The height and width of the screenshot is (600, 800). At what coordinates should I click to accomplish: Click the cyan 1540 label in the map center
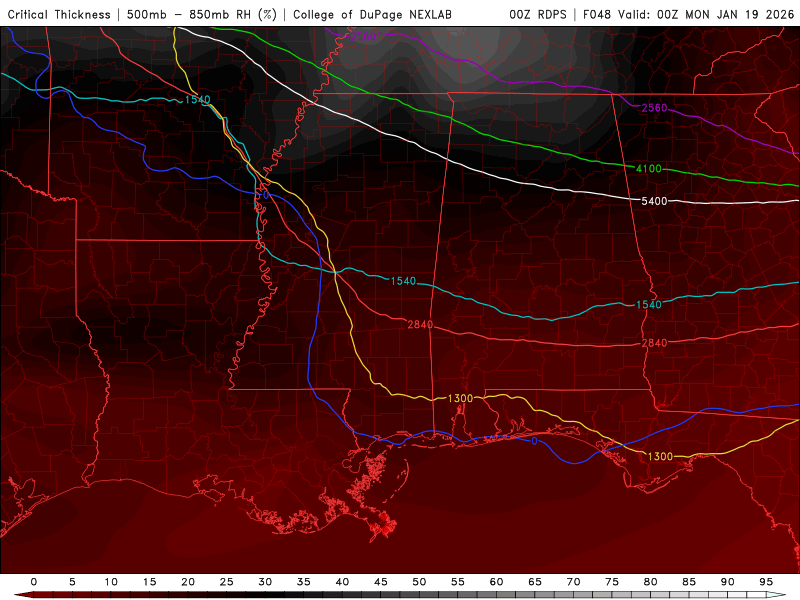pyautogui.click(x=403, y=281)
